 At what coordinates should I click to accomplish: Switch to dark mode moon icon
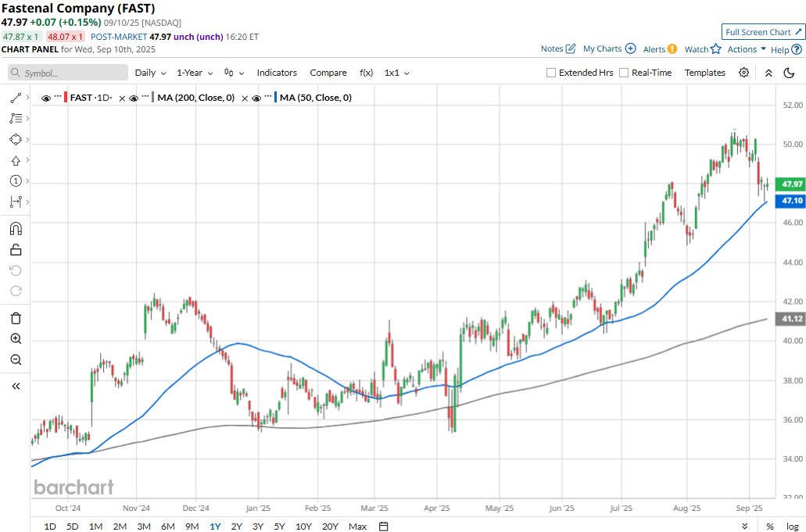coord(789,73)
